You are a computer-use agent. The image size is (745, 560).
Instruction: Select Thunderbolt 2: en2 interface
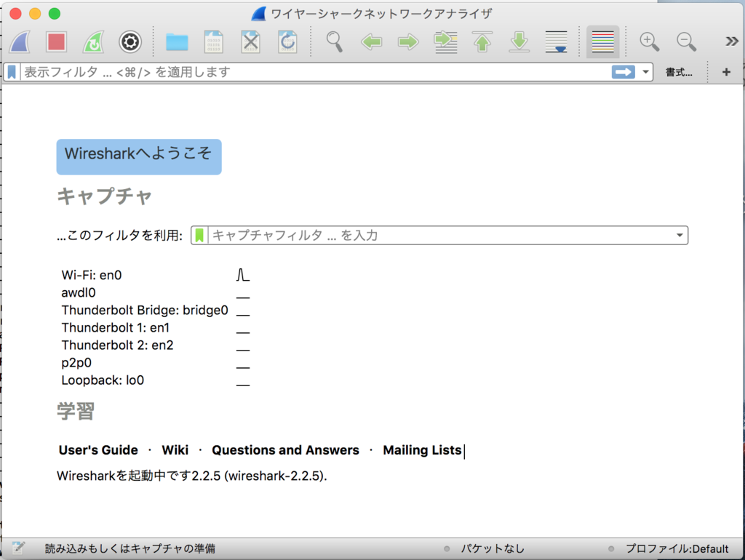[117, 345]
